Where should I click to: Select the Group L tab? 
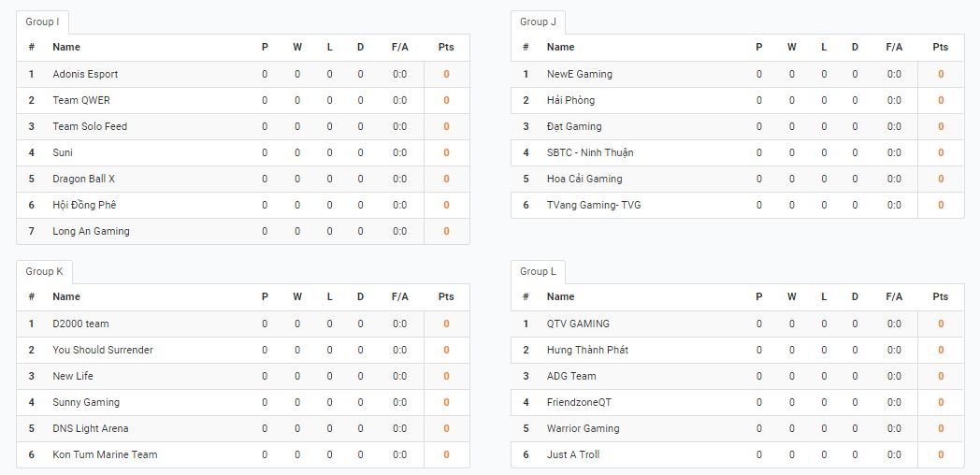pyautogui.click(x=538, y=272)
